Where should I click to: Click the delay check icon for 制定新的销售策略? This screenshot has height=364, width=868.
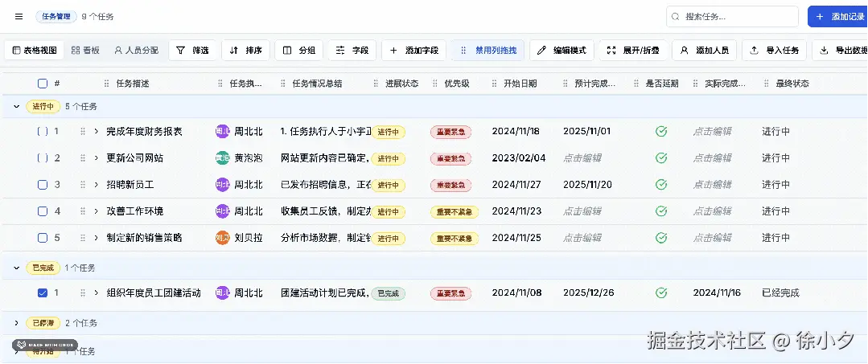click(x=661, y=238)
